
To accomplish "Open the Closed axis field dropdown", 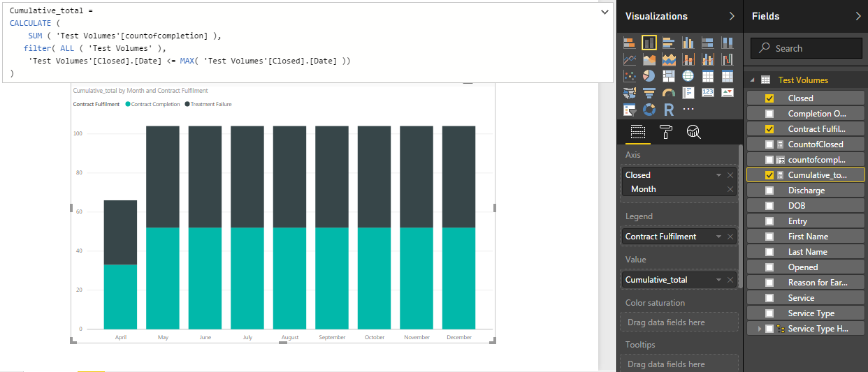I will tap(718, 175).
